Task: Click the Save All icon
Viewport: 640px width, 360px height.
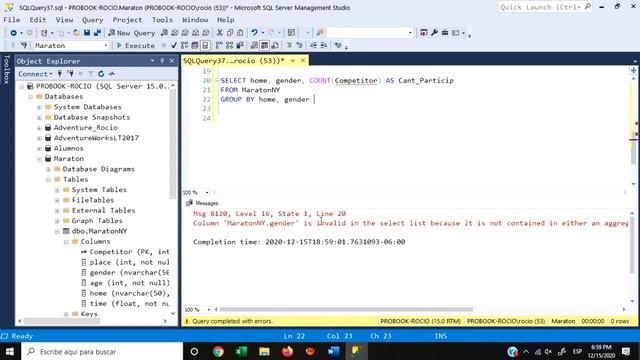Action: (97, 33)
